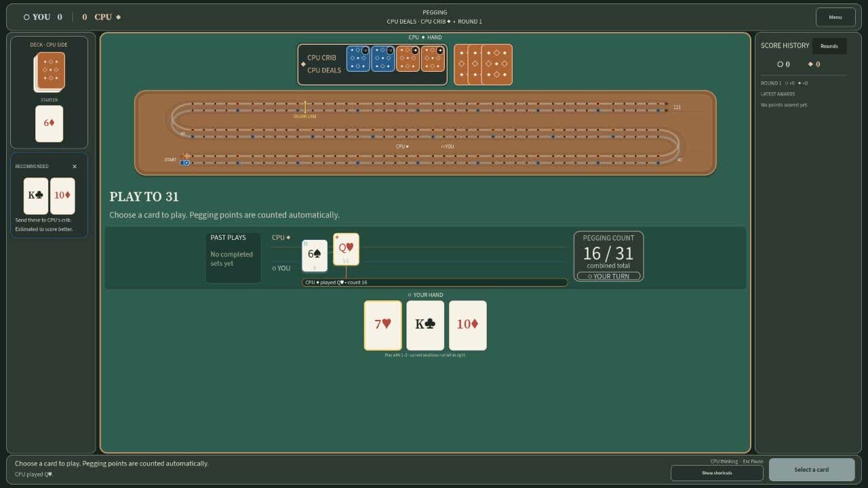Select the played Q♥ card
This screenshot has height=488, width=868.
(346, 249)
